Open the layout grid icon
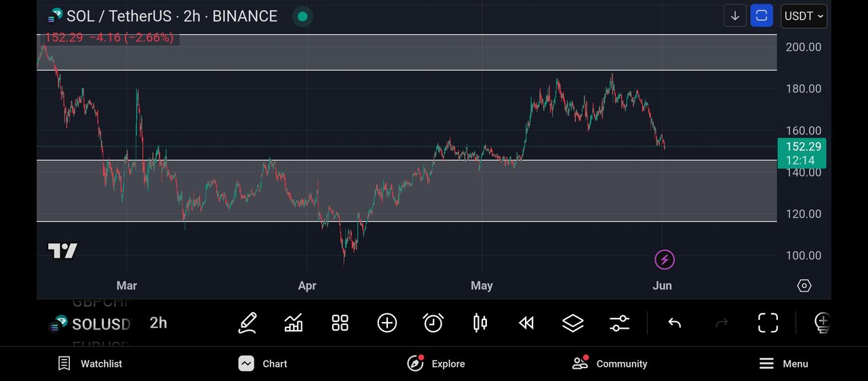This screenshot has height=381, width=868. click(340, 323)
